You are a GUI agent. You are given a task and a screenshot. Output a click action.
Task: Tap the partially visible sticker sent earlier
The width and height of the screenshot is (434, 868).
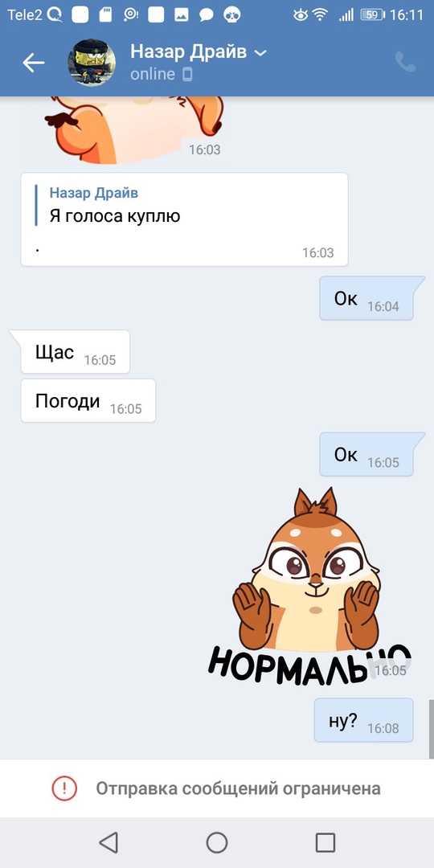136,129
